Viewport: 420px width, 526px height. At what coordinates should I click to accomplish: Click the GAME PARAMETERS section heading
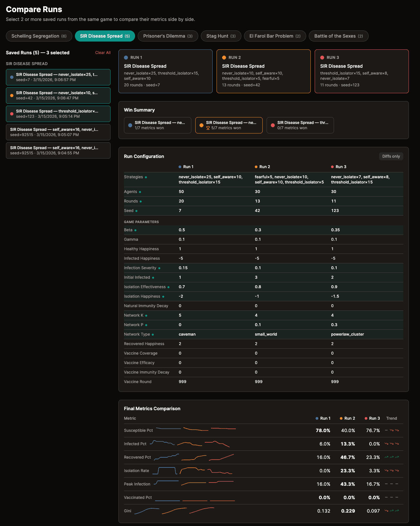click(141, 222)
